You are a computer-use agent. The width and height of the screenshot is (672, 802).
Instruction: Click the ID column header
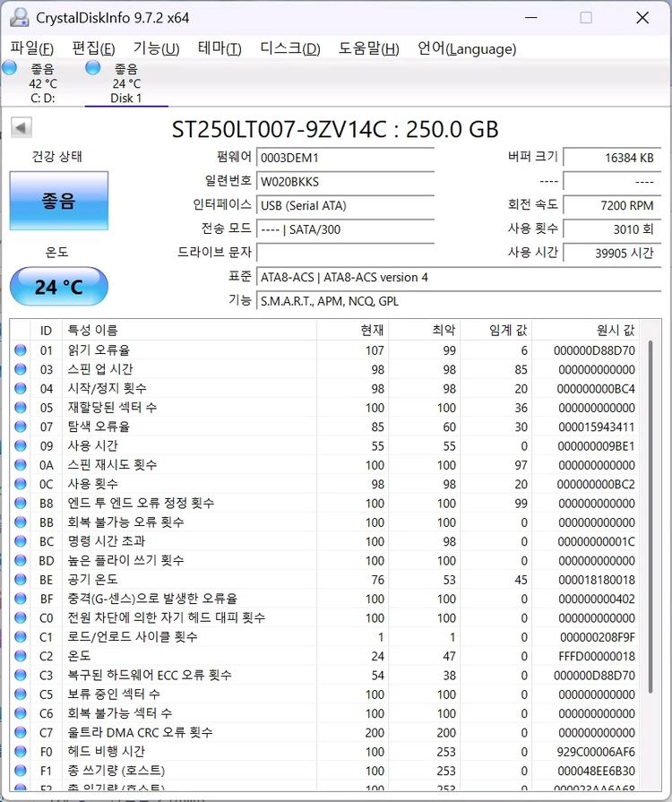pos(46,331)
